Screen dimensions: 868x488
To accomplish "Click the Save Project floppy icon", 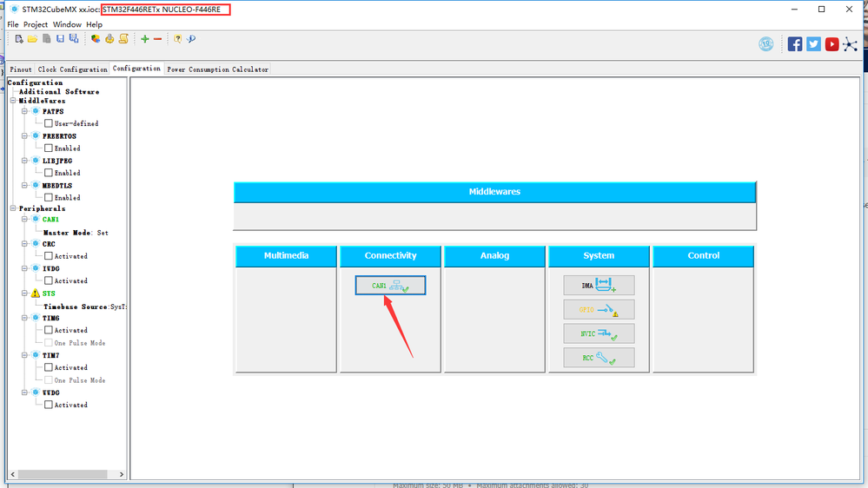I will (60, 39).
